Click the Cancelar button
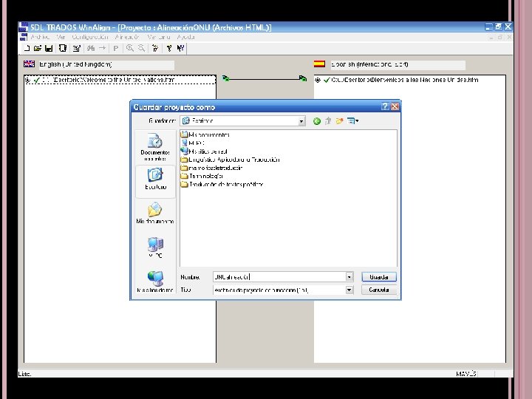 [379, 290]
